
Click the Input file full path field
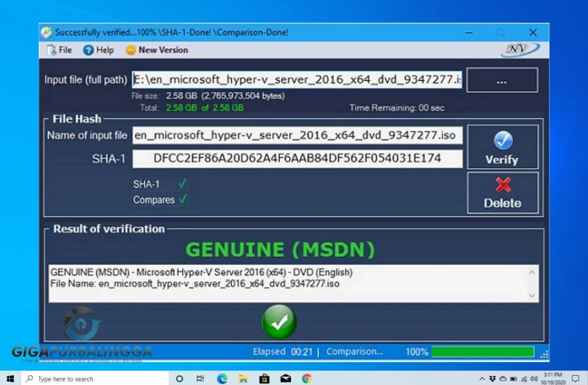tap(297, 80)
